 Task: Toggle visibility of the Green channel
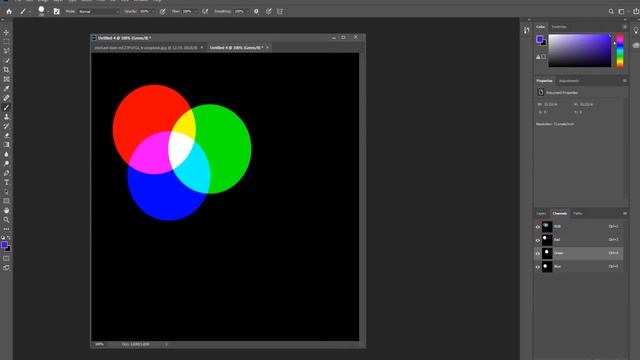(x=538, y=253)
